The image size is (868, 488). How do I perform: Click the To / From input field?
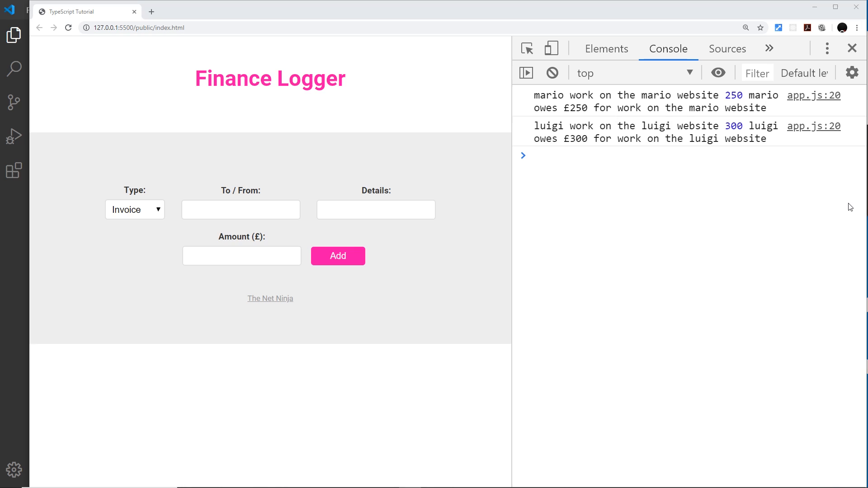[241, 210]
